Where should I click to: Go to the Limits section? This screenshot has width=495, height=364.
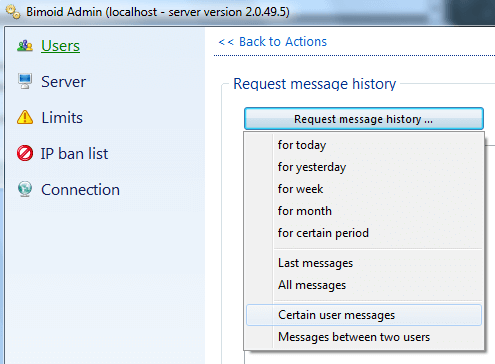pos(62,118)
